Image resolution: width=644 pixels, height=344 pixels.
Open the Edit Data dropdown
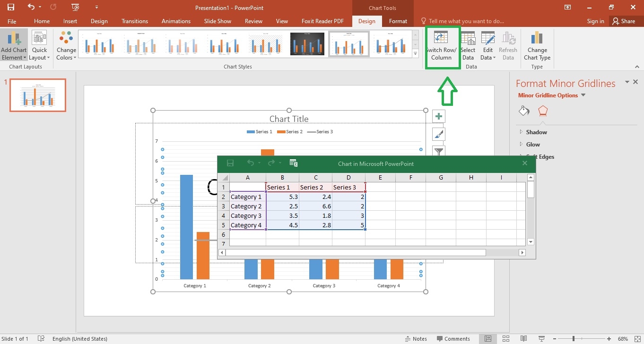coord(488,46)
